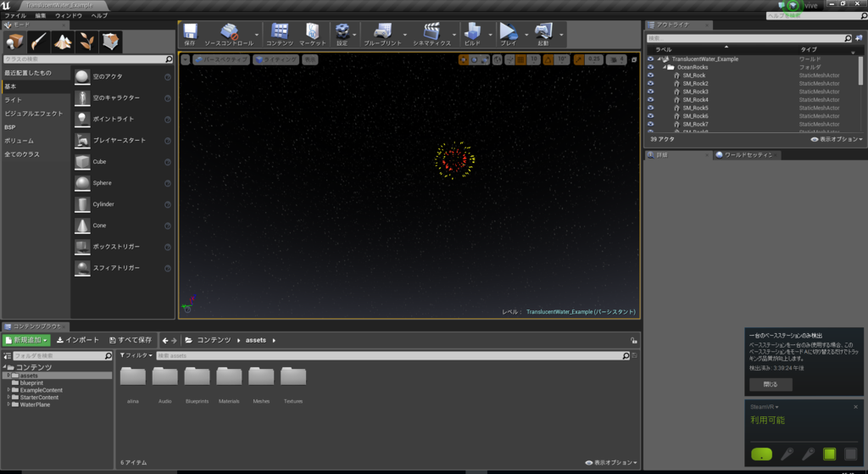Open the Marketplace (マーケット) toolbar icon
868x474 pixels.
(312, 34)
